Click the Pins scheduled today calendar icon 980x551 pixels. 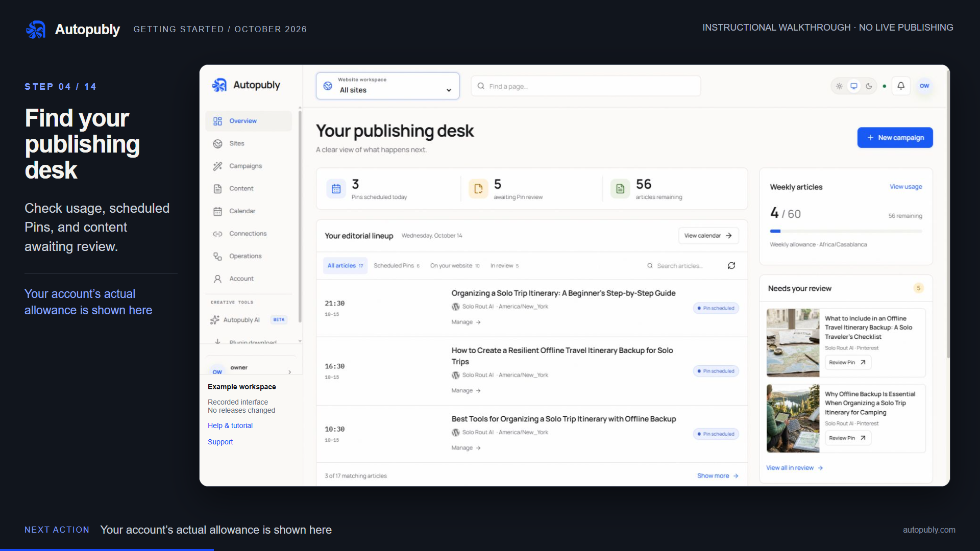[336, 189]
